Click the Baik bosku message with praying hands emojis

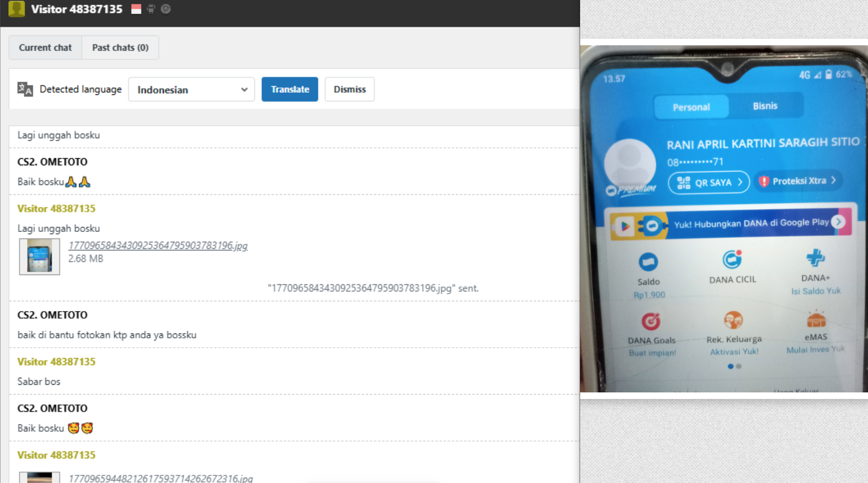click(x=54, y=182)
